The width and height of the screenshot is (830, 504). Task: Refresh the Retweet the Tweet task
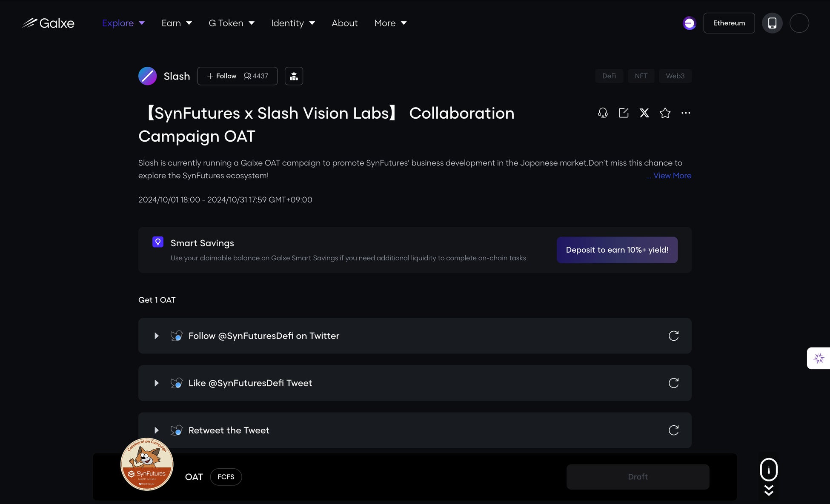673,430
